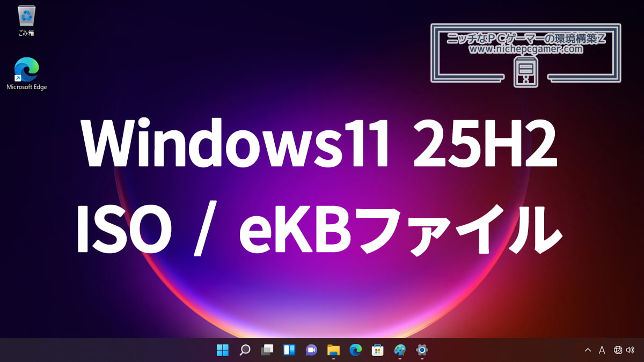The width and height of the screenshot is (644, 362).
Task: Open the Widgets panel on the taskbar
Action: [x=289, y=350]
